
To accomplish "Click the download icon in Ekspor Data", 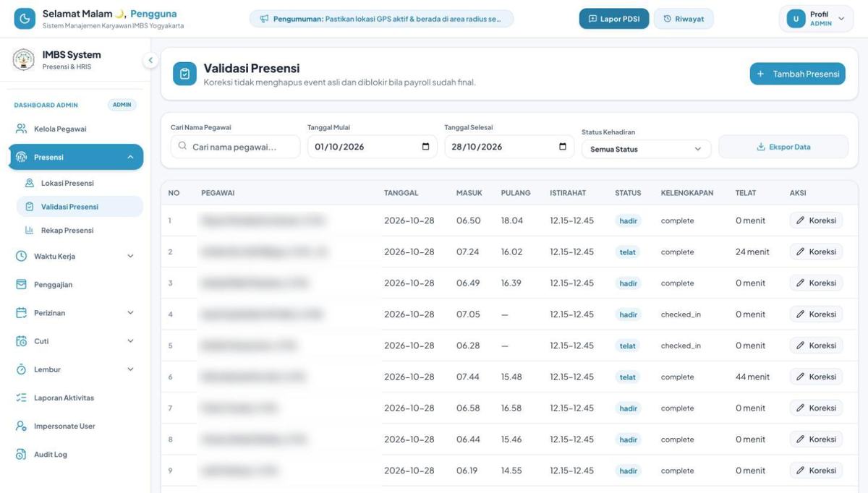I will pos(761,147).
